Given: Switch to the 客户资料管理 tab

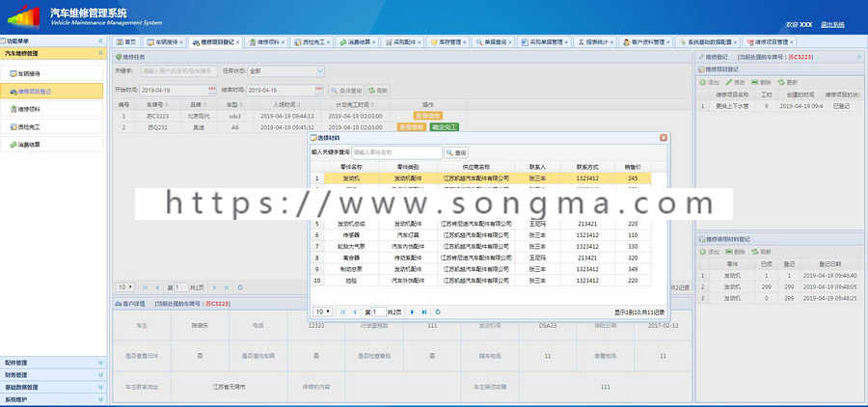Looking at the screenshot, I should [645, 42].
